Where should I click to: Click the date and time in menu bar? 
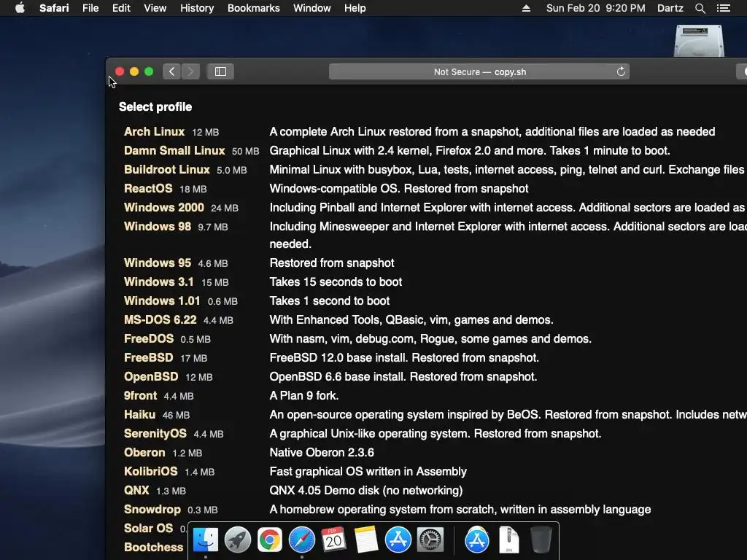pos(595,8)
